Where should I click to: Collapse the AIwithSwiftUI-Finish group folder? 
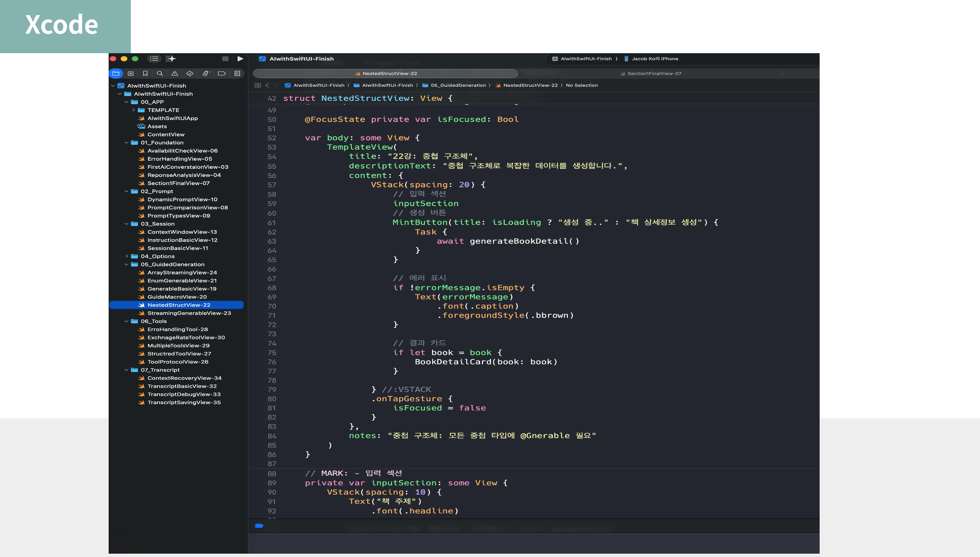coord(120,94)
